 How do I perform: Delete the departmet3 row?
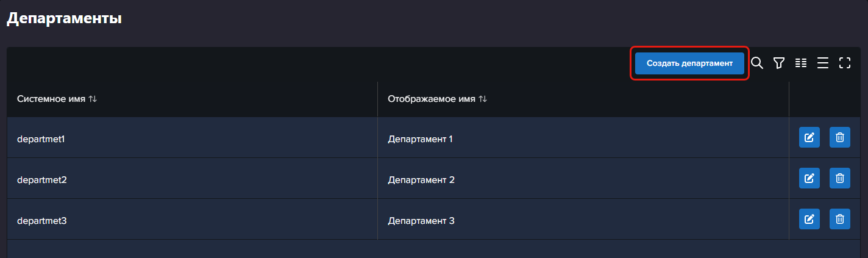840,219
